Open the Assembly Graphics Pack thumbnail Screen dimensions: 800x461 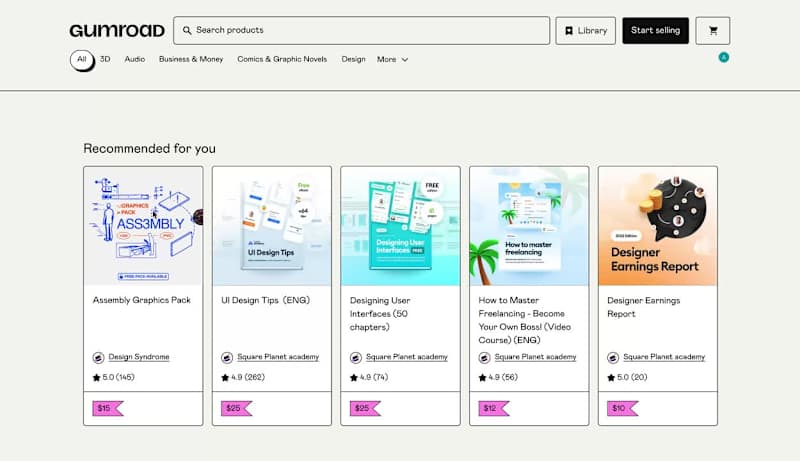pos(143,226)
